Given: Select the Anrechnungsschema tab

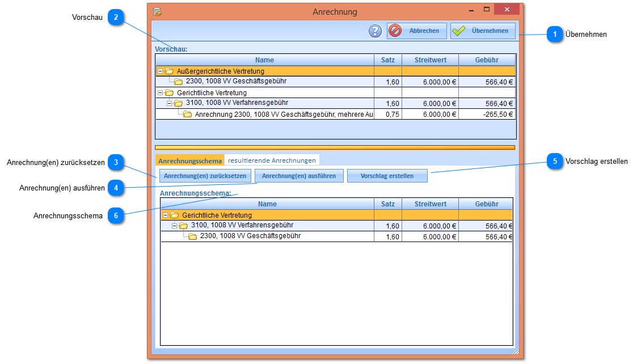Looking at the screenshot, I should (190, 161).
